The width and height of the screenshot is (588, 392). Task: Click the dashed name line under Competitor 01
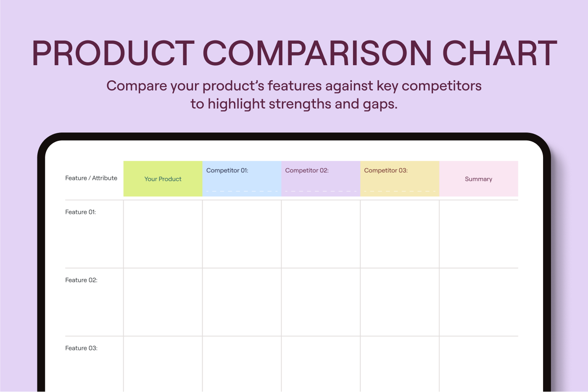[x=242, y=191]
